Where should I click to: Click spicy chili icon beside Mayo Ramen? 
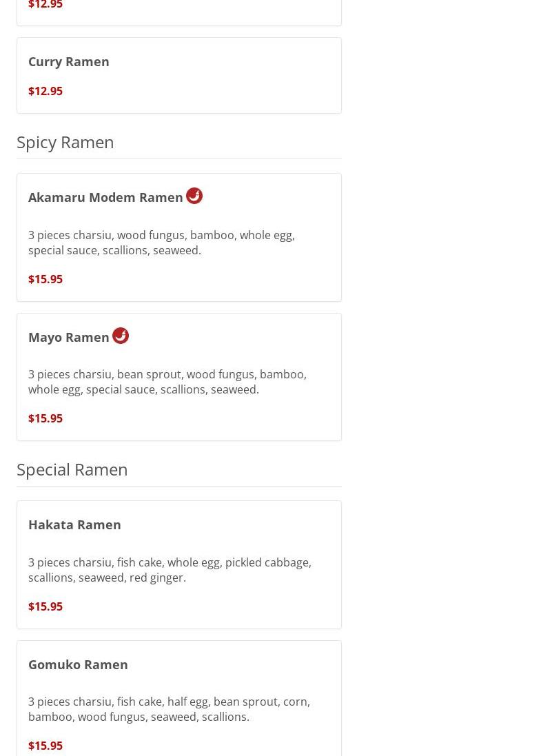(x=121, y=336)
